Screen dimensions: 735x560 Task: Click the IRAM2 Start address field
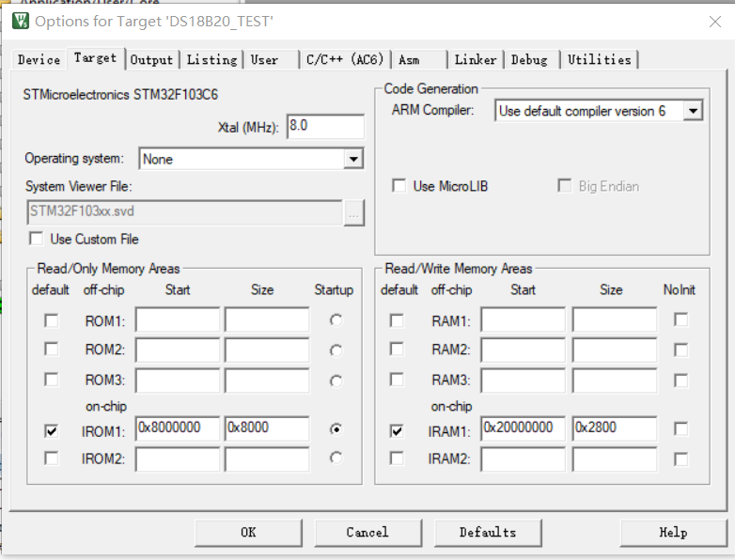(524, 459)
